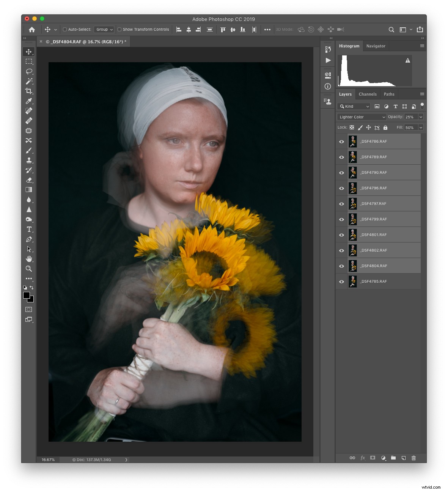Select the Type tool

point(29,229)
